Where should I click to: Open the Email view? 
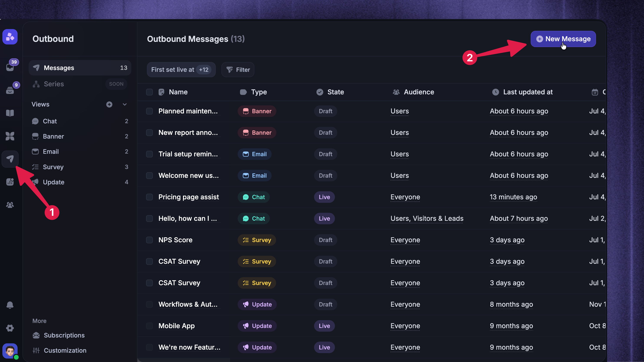(x=80, y=152)
